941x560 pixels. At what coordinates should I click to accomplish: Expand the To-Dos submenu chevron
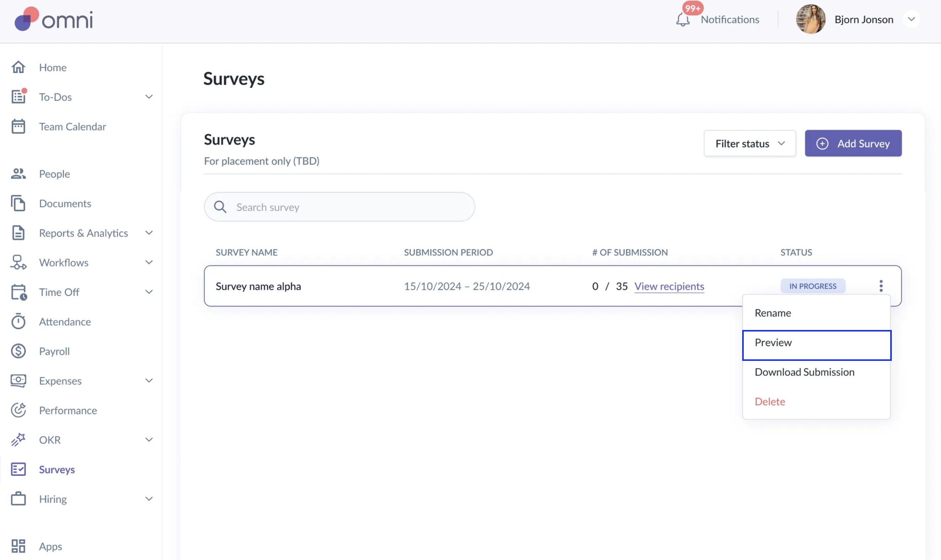[149, 97]
